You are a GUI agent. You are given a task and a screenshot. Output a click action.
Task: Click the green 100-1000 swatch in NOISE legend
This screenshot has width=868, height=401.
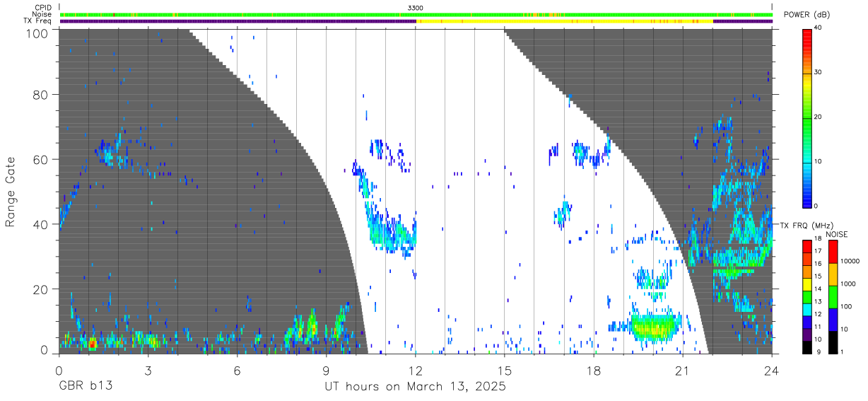click(833, 297)
